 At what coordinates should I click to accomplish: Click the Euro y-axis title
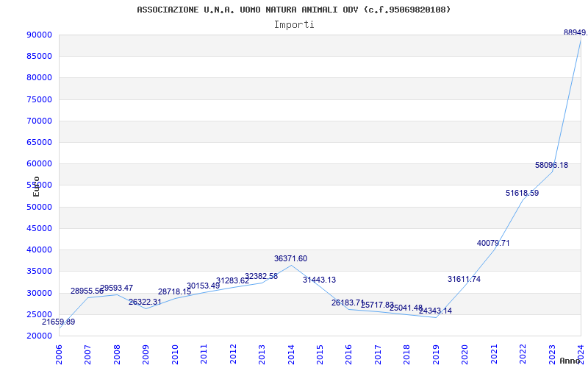(x=36, y=187)
